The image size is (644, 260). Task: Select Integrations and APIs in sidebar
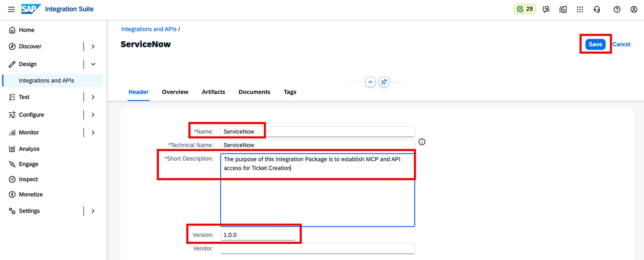53,81
